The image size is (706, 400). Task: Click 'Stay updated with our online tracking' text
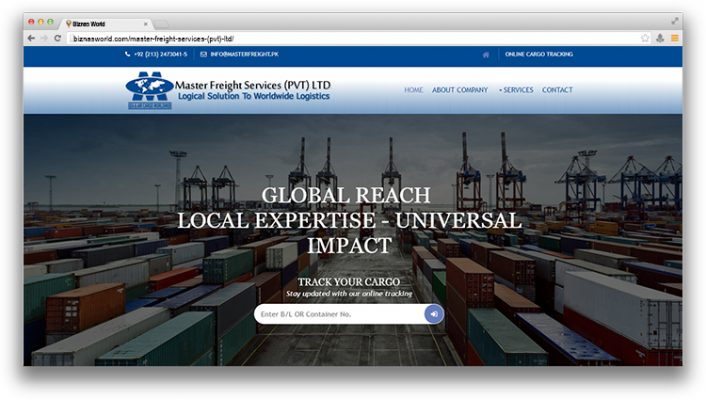349,294
